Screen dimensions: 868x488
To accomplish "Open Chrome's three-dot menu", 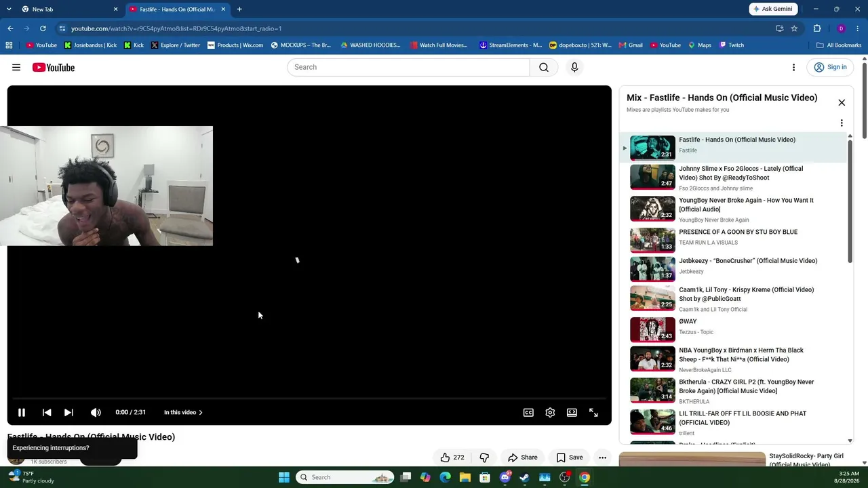I will click(x=859, y=28).
